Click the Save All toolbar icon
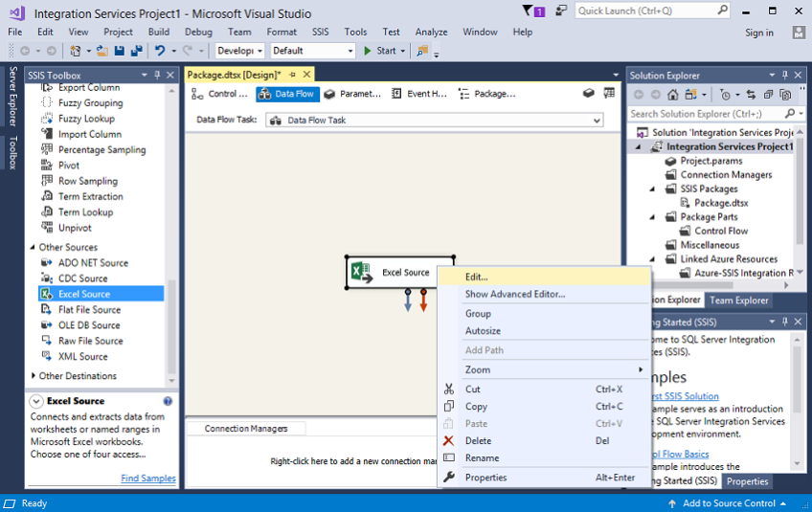This screenshot has height=512, width=812. tap(137, 51)
